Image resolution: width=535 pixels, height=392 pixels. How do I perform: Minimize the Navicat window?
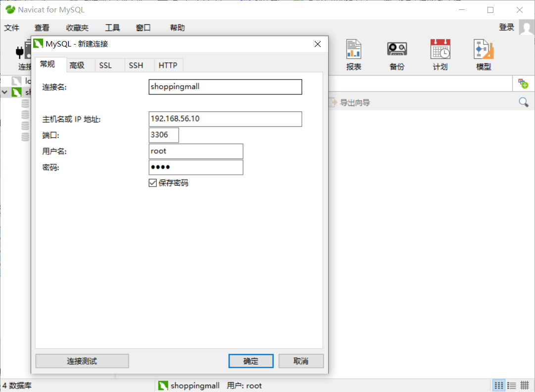point(462,10)
